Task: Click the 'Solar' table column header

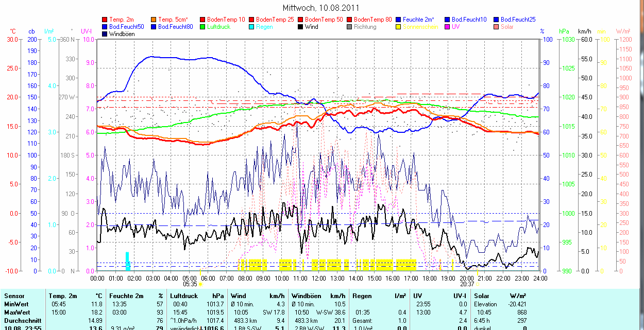Action: pos(481,296)
